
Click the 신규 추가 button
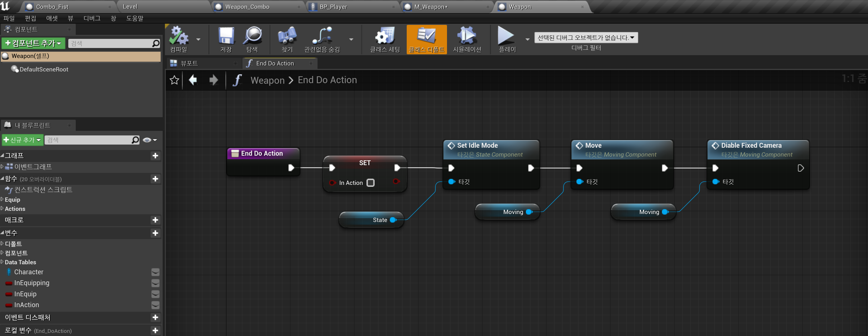pos(23,140)
